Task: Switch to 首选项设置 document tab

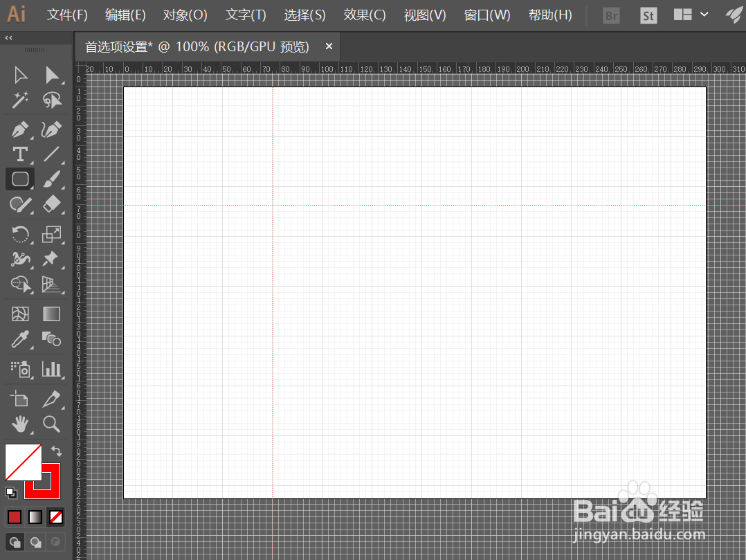Action: [197, 46]
